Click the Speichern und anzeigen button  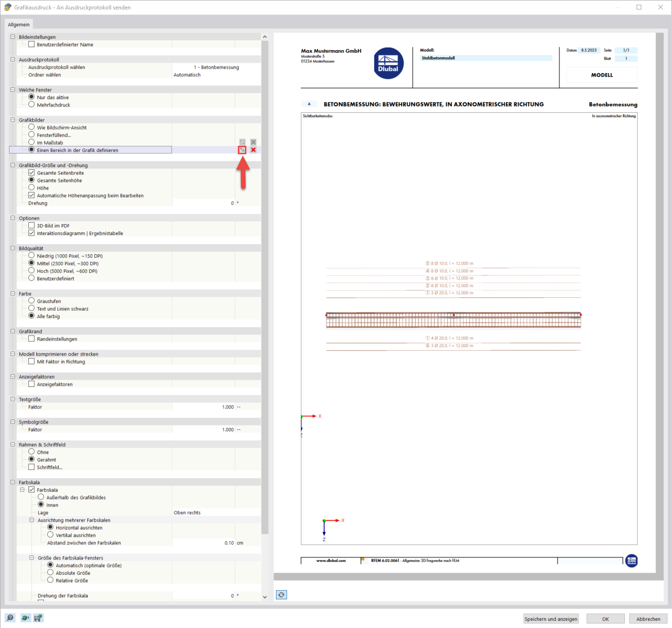(x=550, y=619)
